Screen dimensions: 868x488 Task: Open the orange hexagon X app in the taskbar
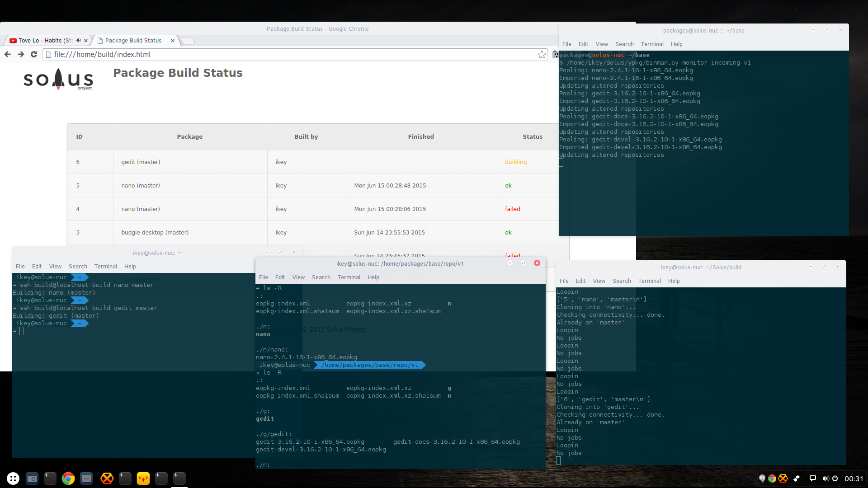point(107,478)
